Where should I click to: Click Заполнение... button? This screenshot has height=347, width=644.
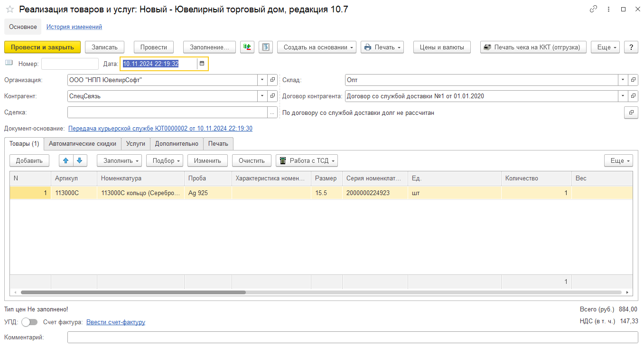tap(209, 47)
